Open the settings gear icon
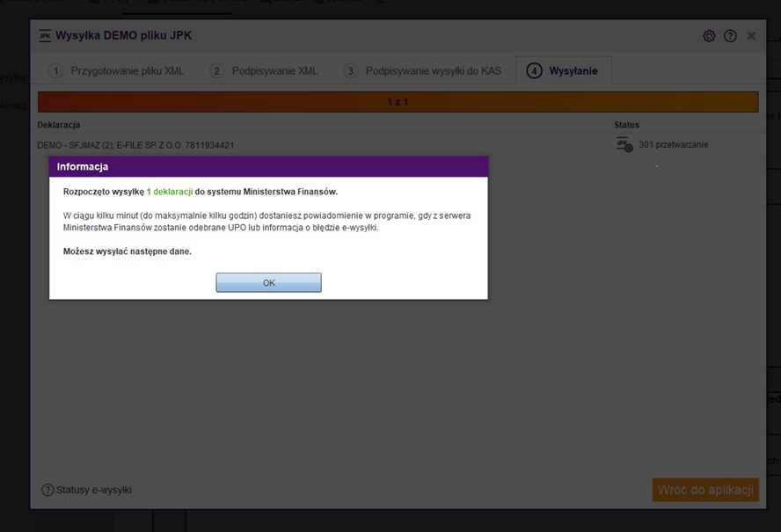This screenshot has height=532, width=781. (x=709, y=36)
